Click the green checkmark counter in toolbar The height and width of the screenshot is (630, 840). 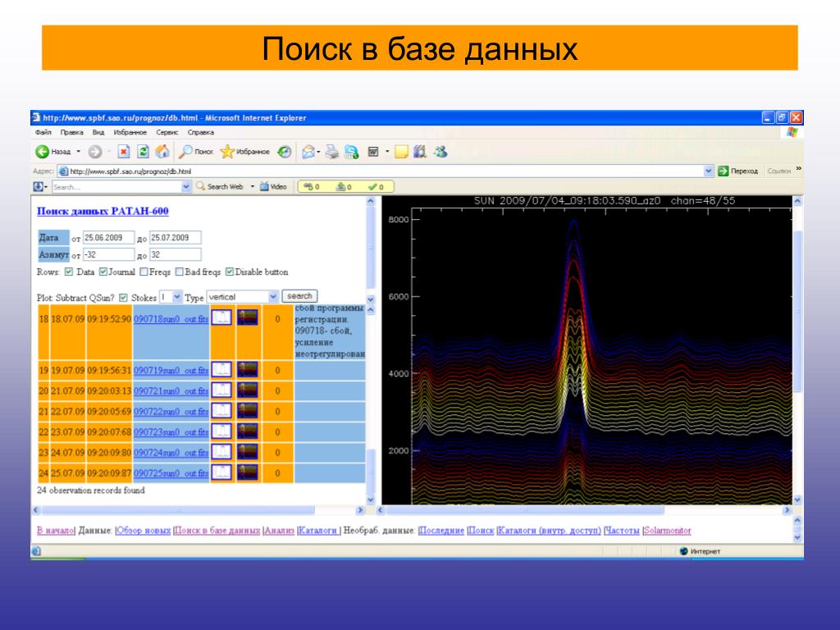pos(376,186)
